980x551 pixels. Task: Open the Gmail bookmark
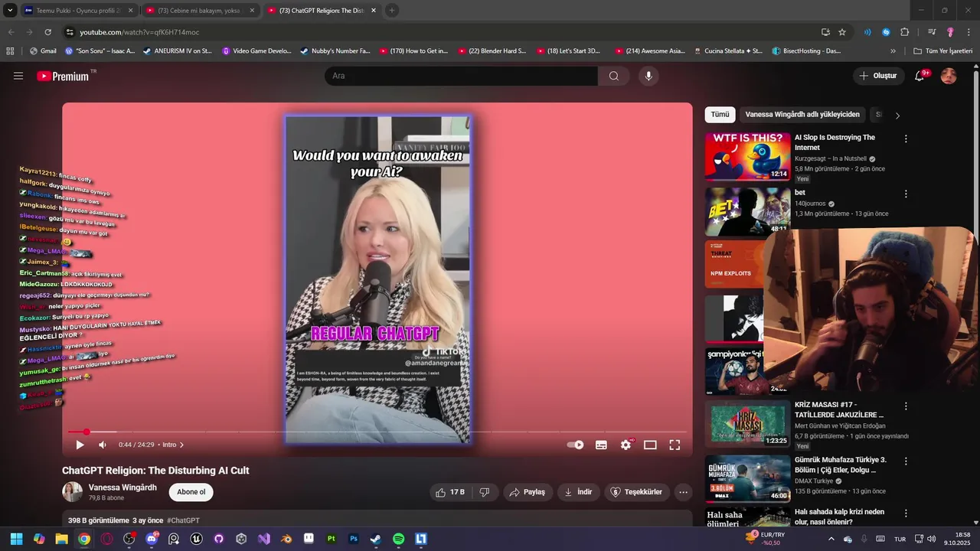pos(43,51)
